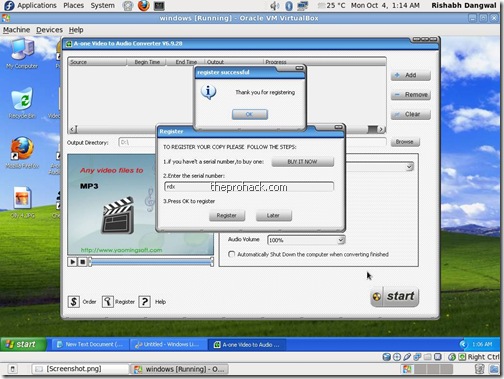Open the Recycle Bin icon
Screen dimensions: 504x379
[22, 103]
